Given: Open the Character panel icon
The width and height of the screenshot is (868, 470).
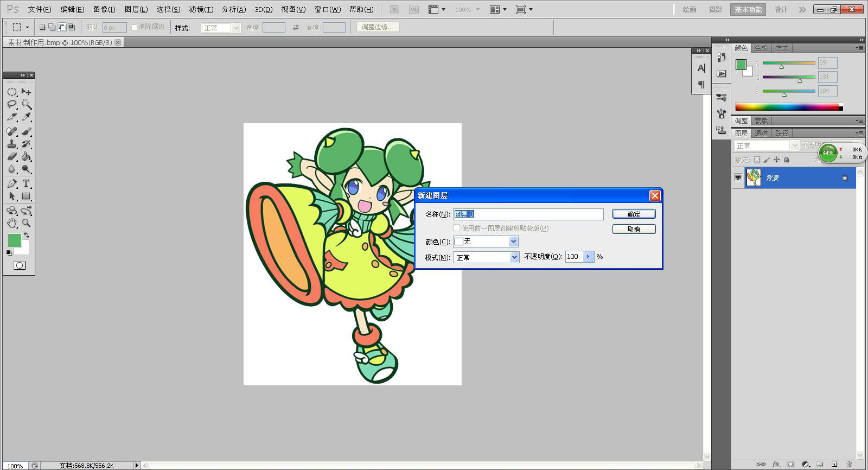Looking at the screenshot, I should pyautogui.click(x=701, y=68).
